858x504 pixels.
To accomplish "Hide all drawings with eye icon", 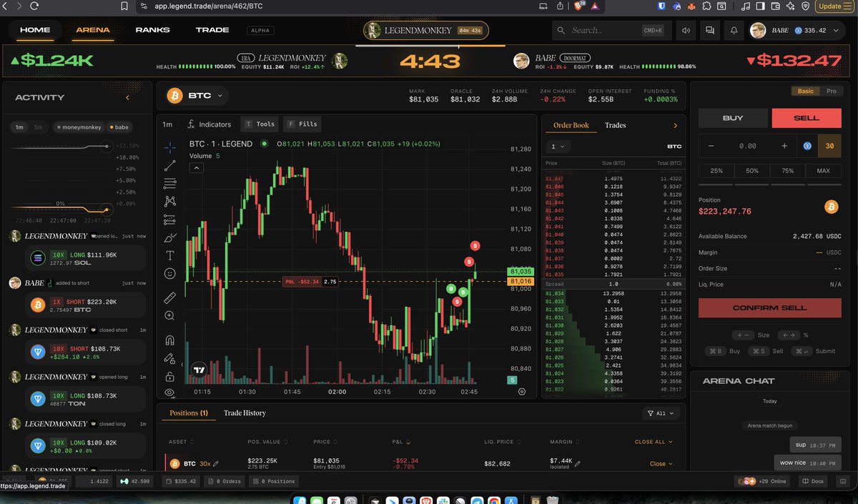I will click(x=169, y=392).
